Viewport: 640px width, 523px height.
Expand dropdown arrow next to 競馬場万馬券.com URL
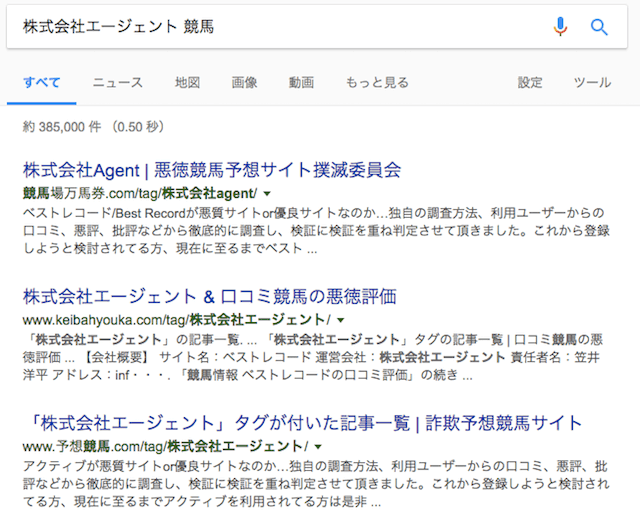click(x=267, y=194)
